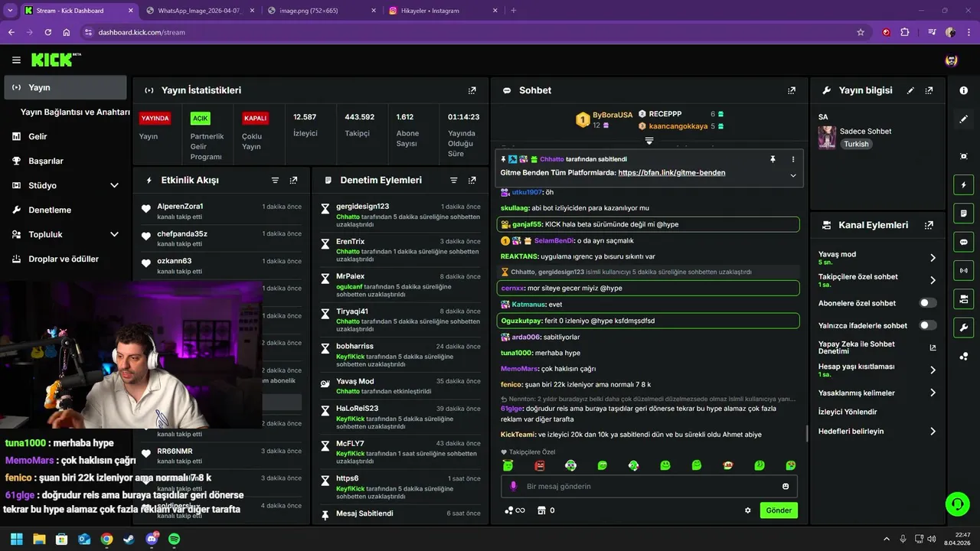Pop out the Etkinlik Akışı panel
This screenshot has width=980, height=551.
click(x=293, y=181)
